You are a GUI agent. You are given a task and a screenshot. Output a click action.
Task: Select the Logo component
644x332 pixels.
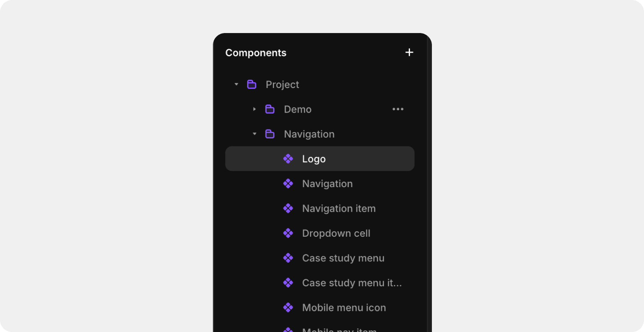[314, 158]
